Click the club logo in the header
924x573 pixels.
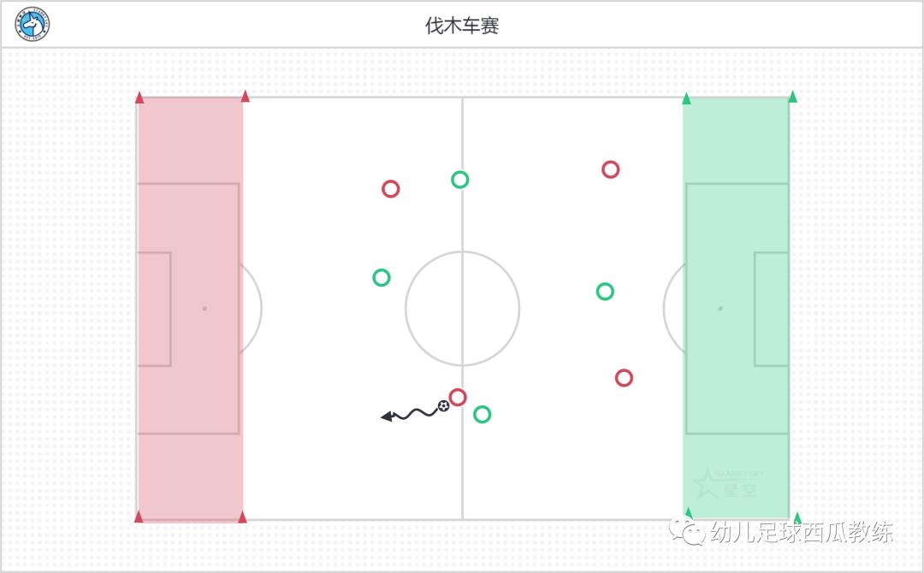pos(33,24)
